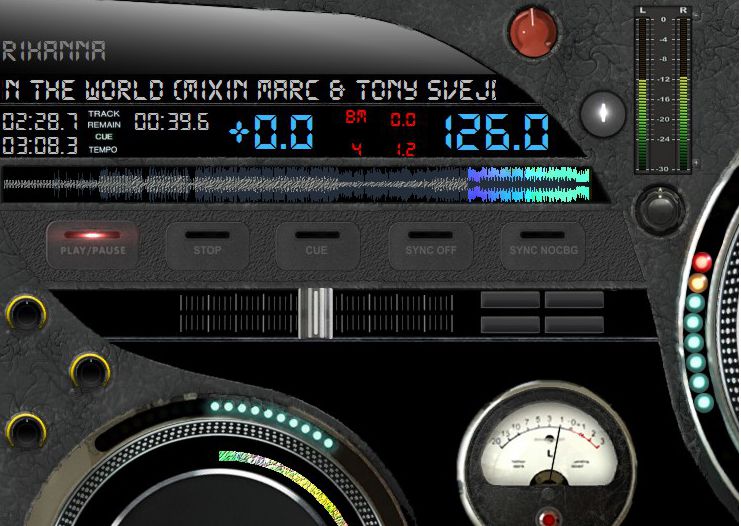Click the scrolling track title text
The height and width of the screenshot is (526, 741).
click(x=250, y=90)
